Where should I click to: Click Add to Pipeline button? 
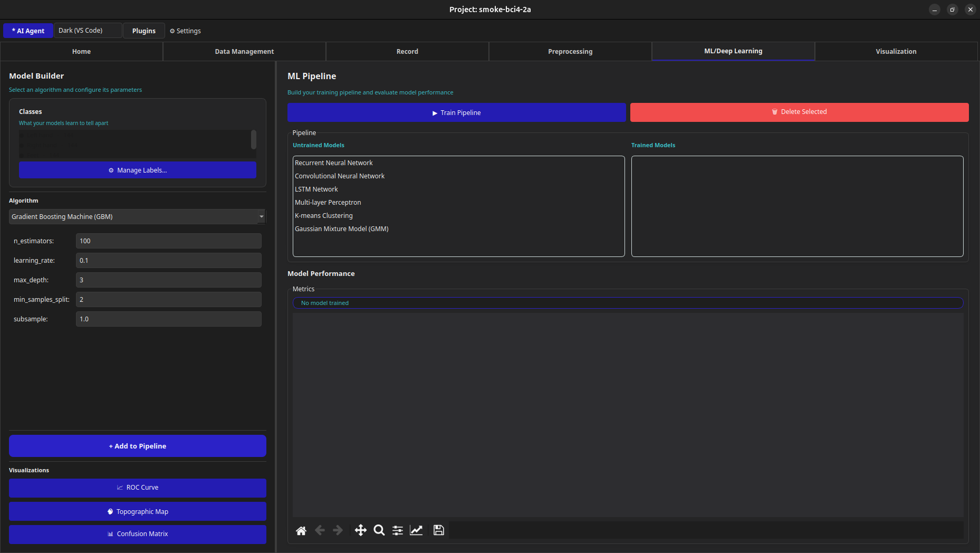(138, 446)
